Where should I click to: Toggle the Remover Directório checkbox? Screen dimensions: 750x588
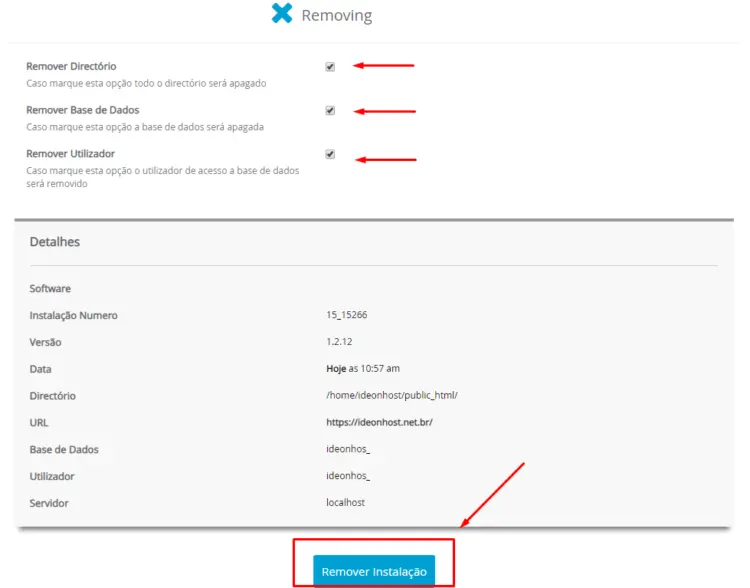click(x=330, y=67)
